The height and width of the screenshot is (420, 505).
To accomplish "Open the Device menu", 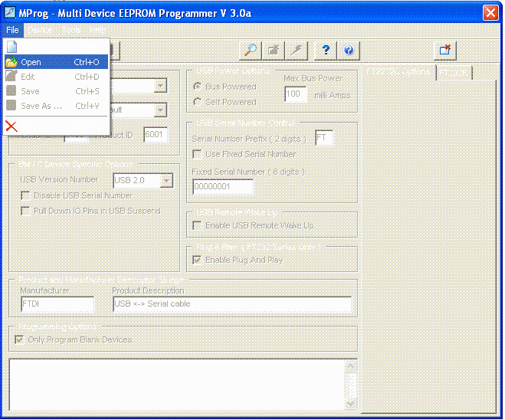I will (x=40, y=30).
